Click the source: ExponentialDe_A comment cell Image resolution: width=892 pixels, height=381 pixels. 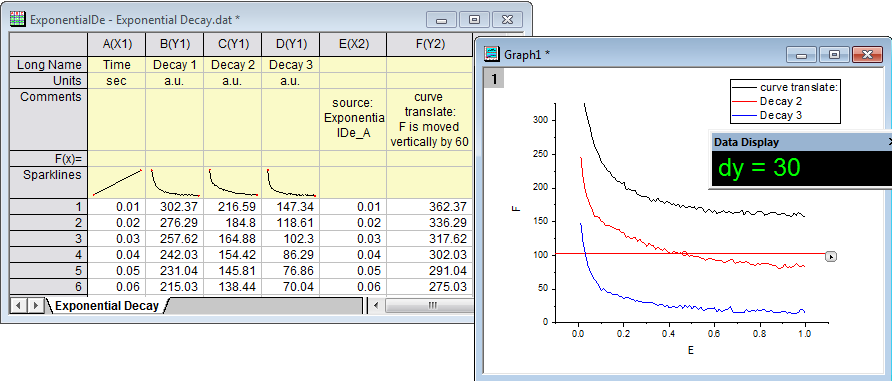tap(353, 119)
